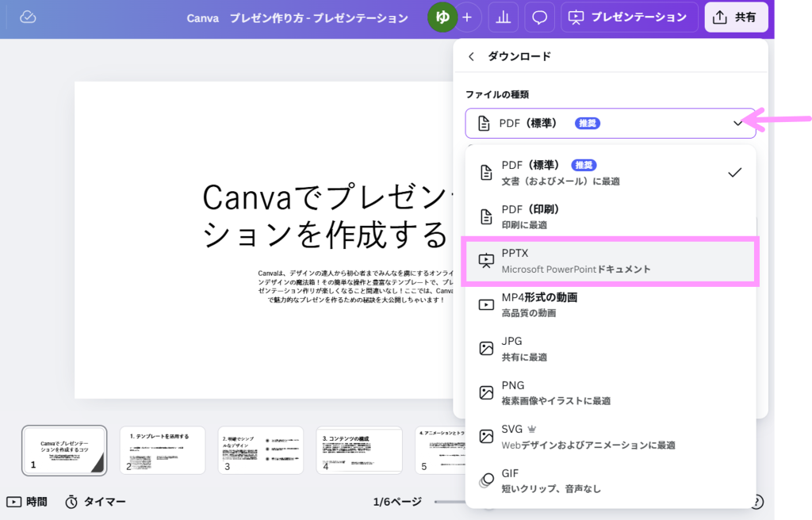
Task: Open the タイマー timer tool
Action: click(95, 502)
